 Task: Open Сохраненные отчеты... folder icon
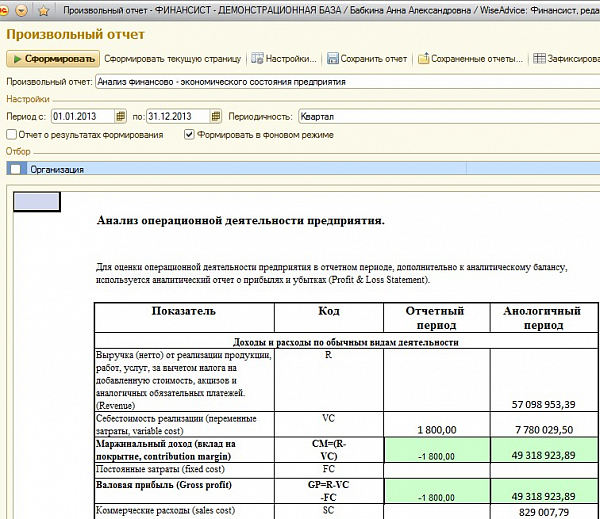424,59
